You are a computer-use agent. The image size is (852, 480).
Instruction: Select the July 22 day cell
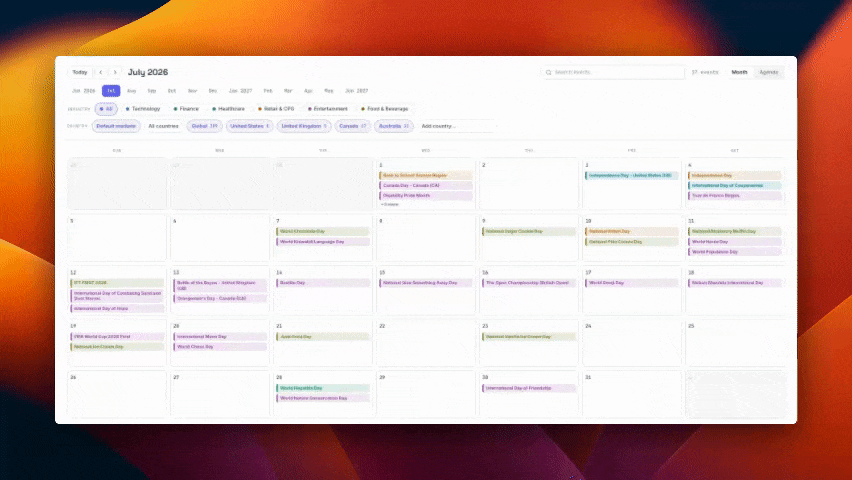point(425,342)
